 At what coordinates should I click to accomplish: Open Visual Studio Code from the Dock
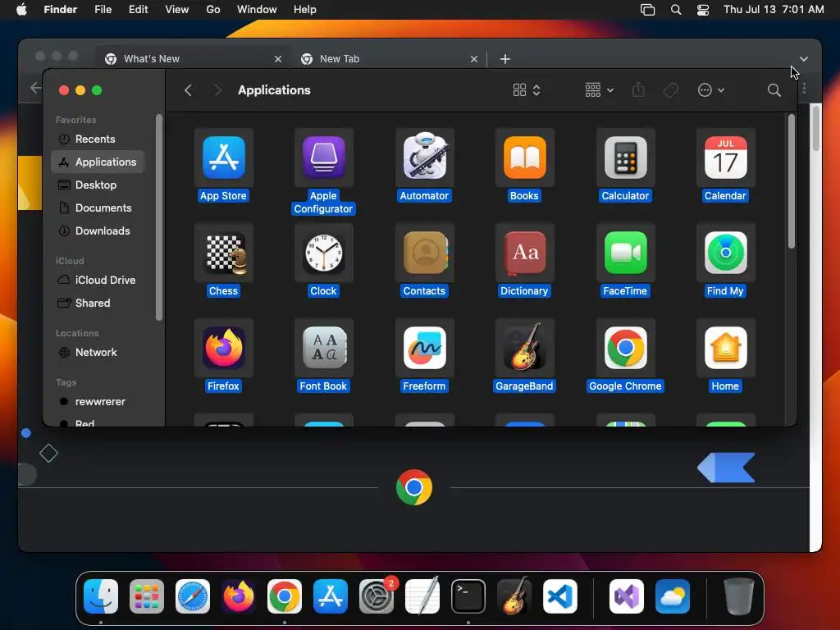tap(559, 596)
